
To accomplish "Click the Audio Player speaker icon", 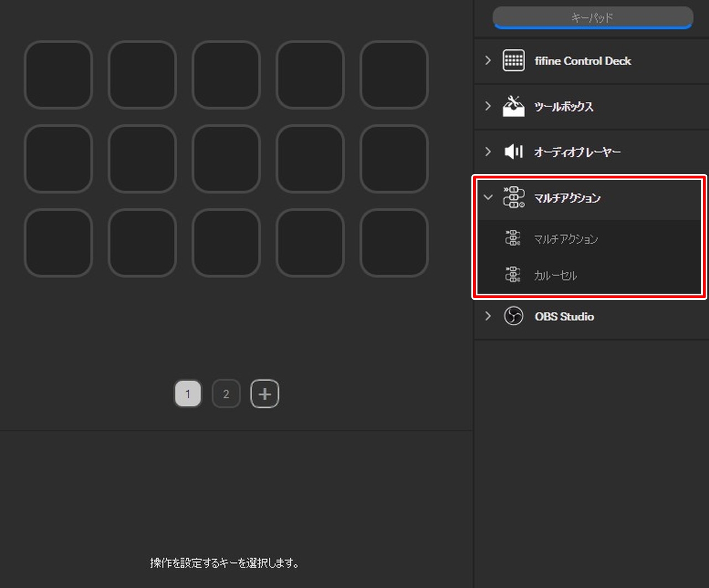I will coord(513,151).
